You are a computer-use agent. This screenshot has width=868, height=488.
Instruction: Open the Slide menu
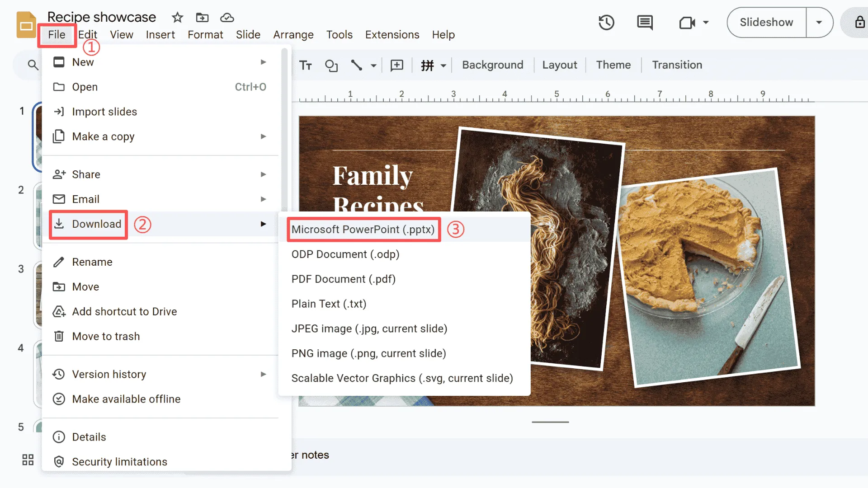pos(248,35)
